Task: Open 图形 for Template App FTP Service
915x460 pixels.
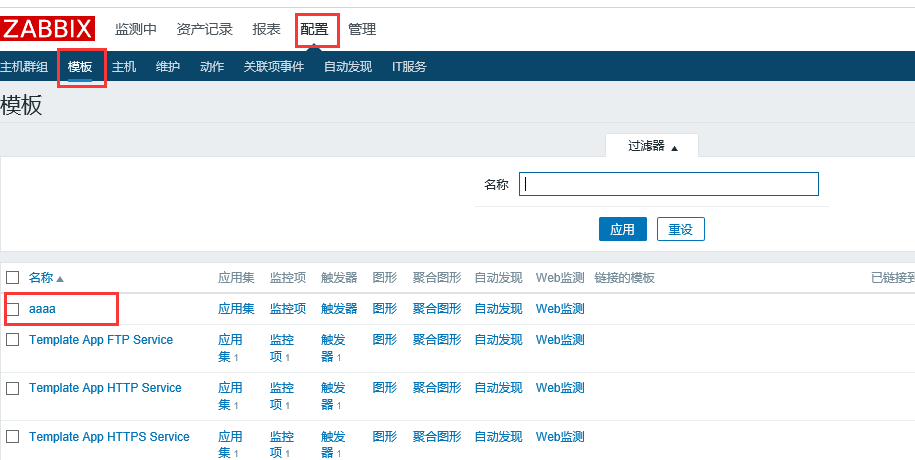Action: [x=385, y=340]
